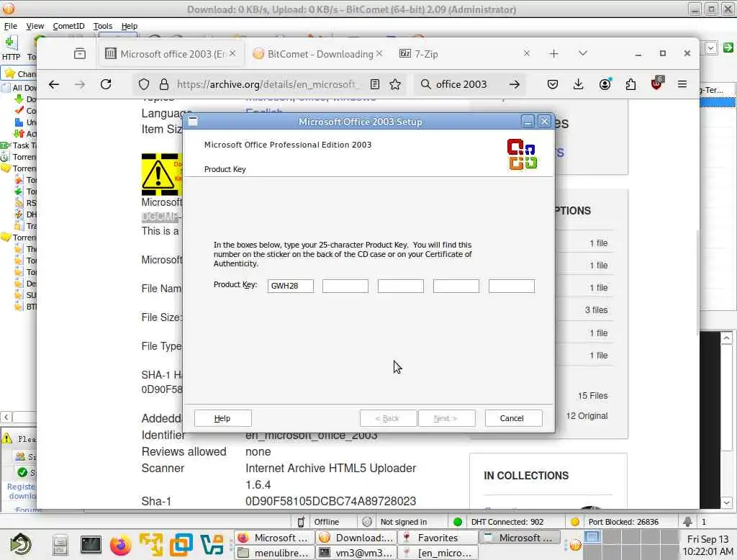This screenshot has height=560, width=737.
Task: Open Firefox tracking protection shield icon
Action: coord(144,84)
